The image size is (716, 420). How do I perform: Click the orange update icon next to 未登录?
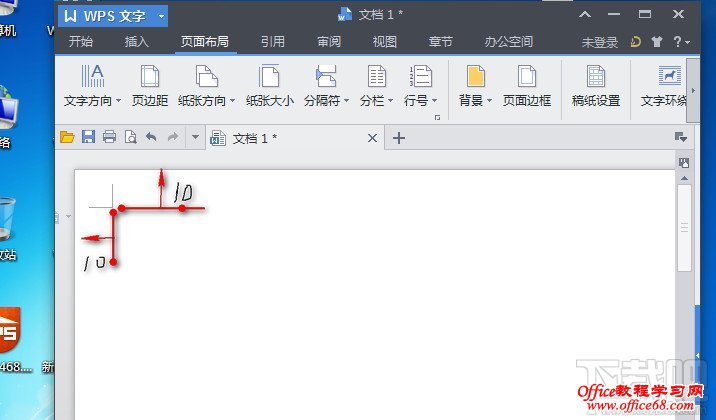click(x=636, y=42)
